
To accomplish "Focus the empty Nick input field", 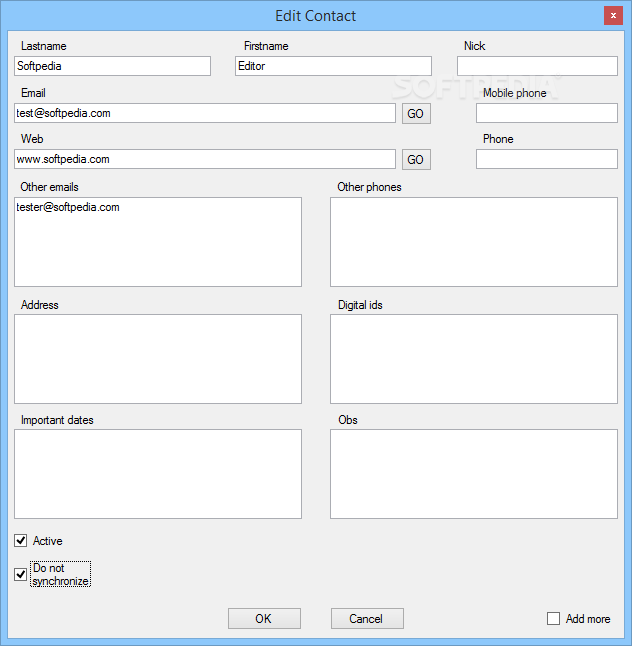I will coord(537,66).
